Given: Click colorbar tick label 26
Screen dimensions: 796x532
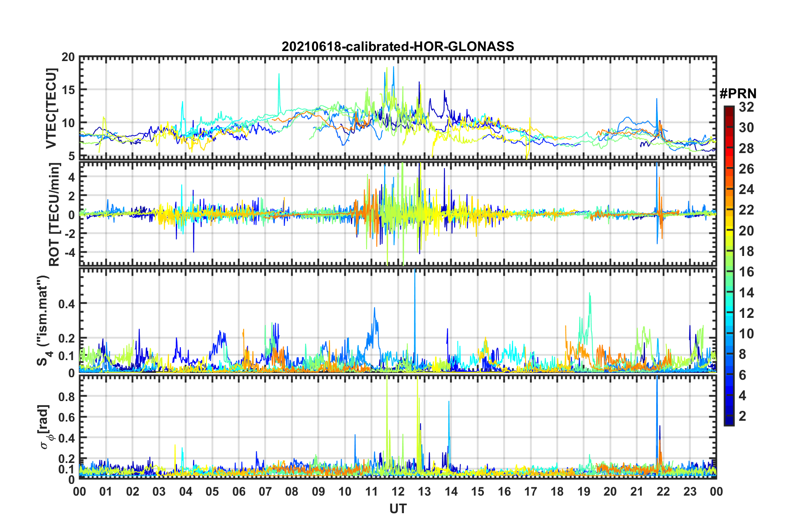Looking at the screenshot, I should pos(746,169).
